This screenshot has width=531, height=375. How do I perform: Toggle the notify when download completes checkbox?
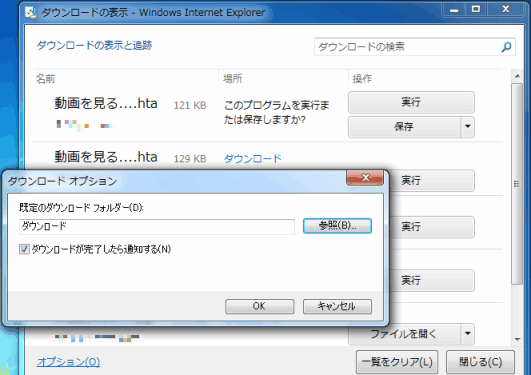pos(24,249)
